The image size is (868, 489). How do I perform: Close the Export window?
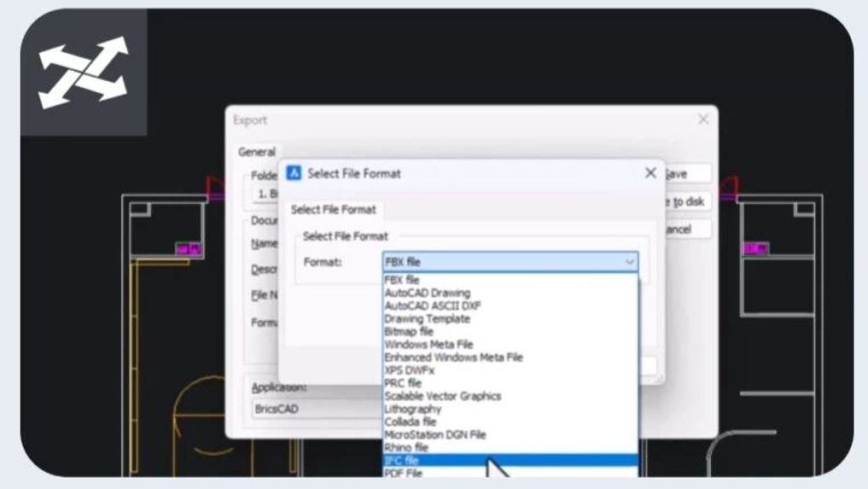point(703,119)
